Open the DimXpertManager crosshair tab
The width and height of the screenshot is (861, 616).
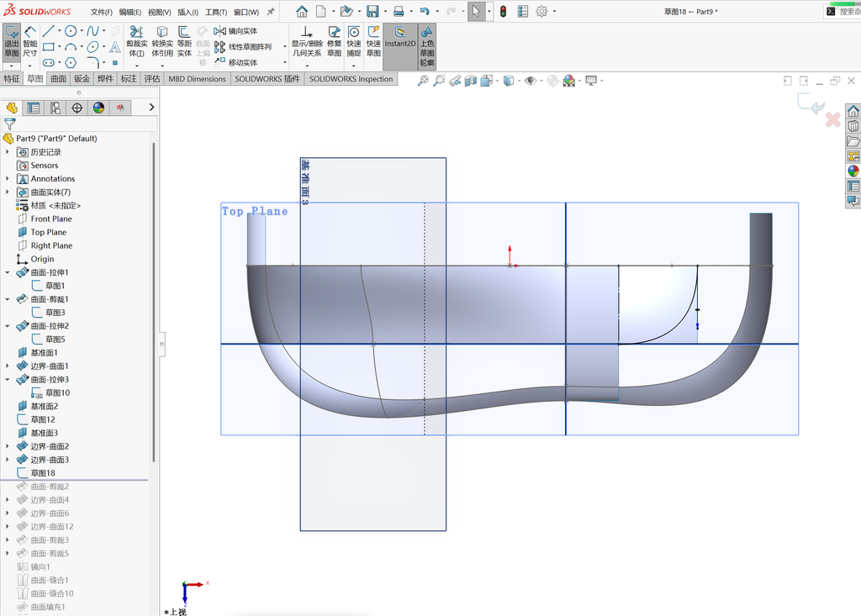point(77,108)
